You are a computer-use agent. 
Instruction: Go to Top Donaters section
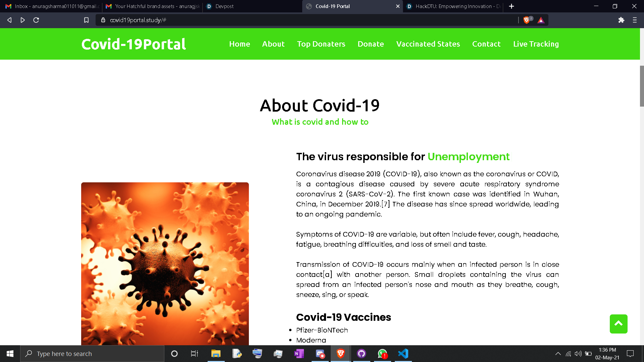(321, 44)
